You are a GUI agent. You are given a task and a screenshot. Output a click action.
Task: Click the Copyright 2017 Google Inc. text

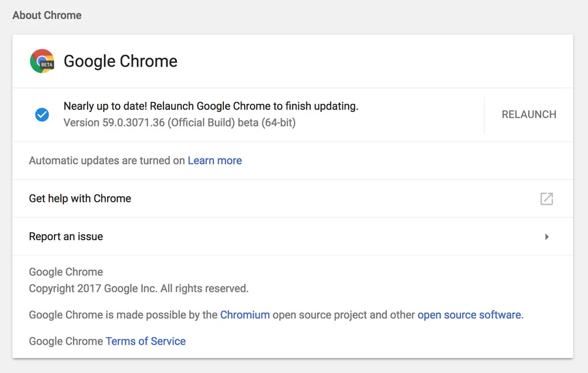click(x=139, y=289)
